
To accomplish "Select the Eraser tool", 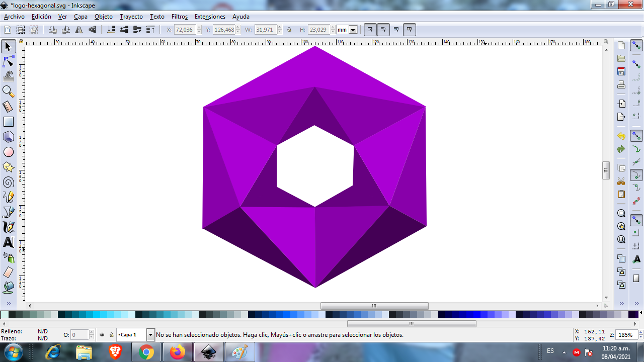I will point(8,273).
